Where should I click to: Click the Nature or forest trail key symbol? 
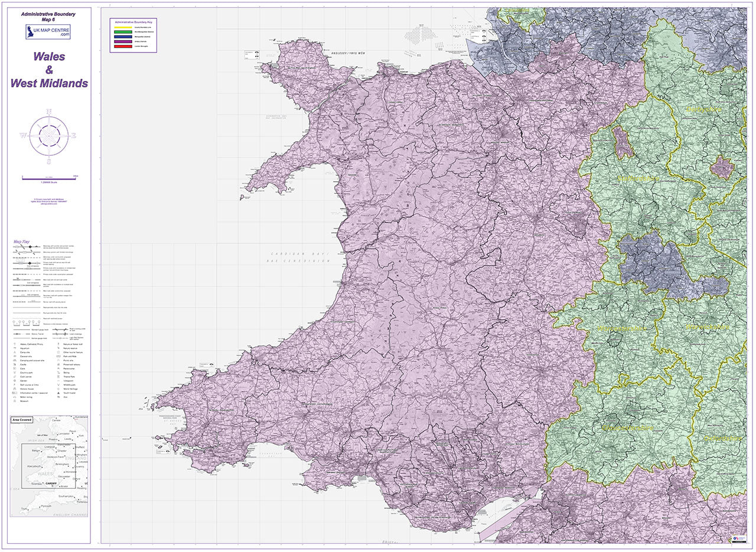tap(58, 344)
